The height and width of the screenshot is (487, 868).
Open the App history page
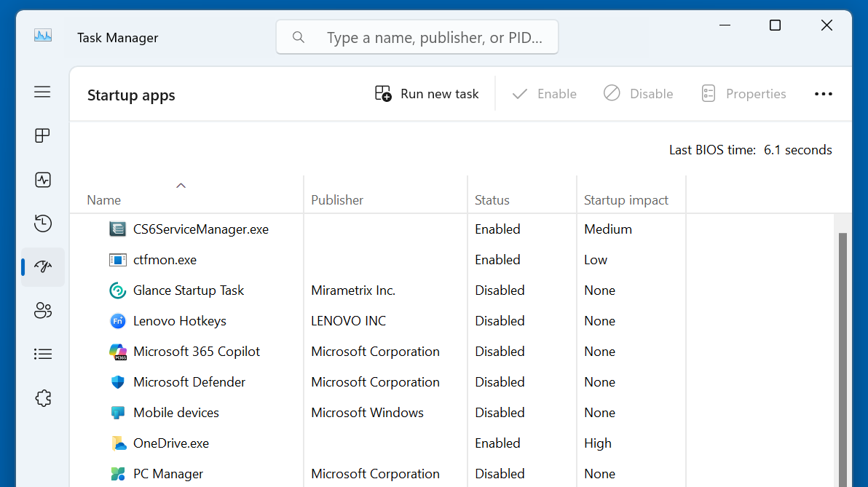point(42,223)
